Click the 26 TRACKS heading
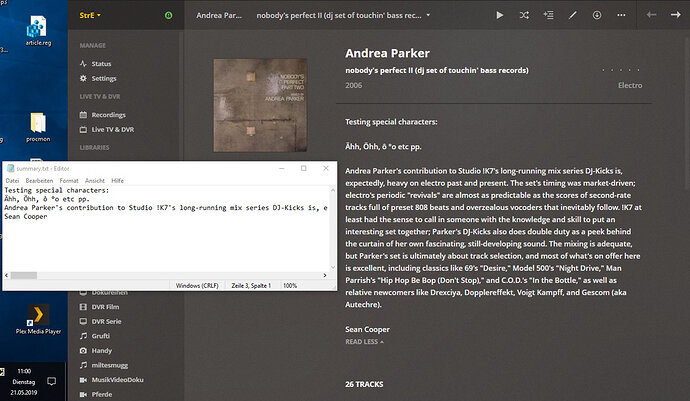690x401 pixels. 364,384
